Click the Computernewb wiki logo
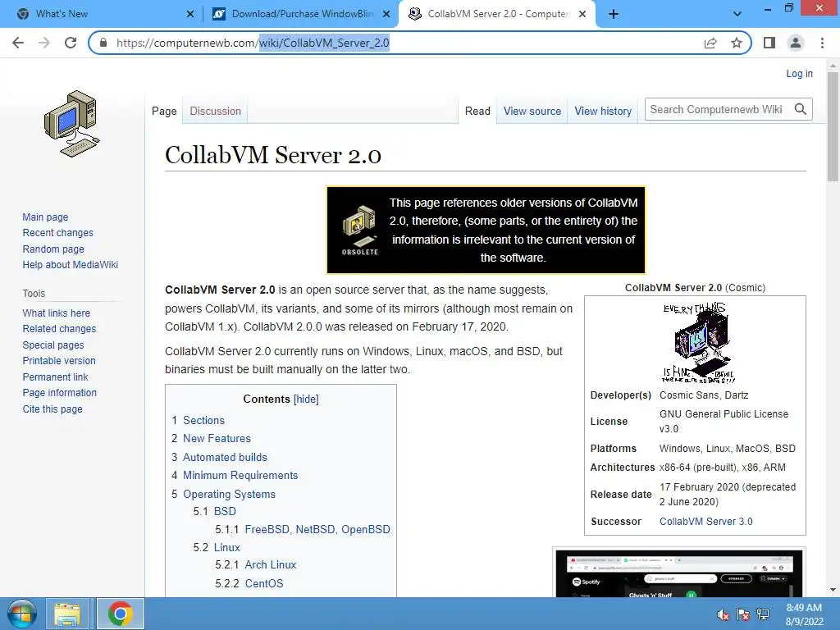This screenshot has height=630, width=840. [x=72, y=124]
